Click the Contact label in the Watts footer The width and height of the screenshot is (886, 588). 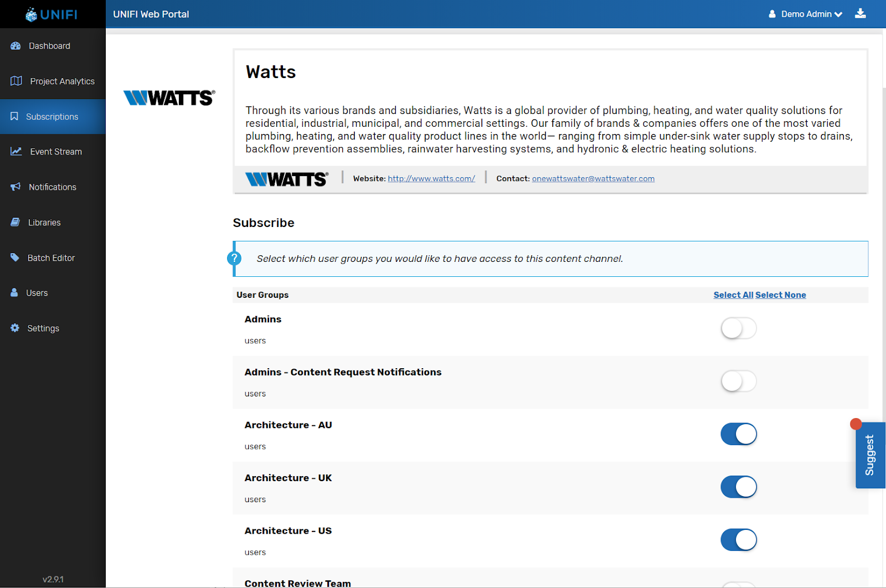[x=513, y=179]
